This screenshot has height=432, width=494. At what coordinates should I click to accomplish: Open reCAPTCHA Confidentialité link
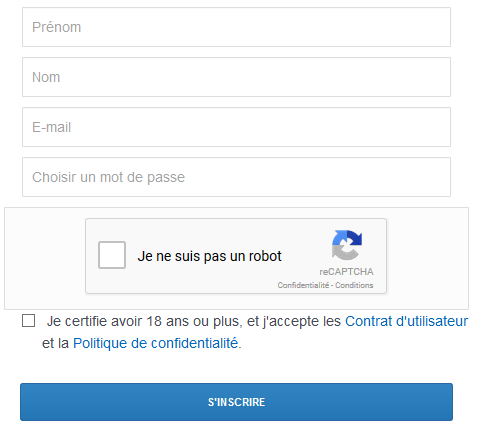(303, 285)
